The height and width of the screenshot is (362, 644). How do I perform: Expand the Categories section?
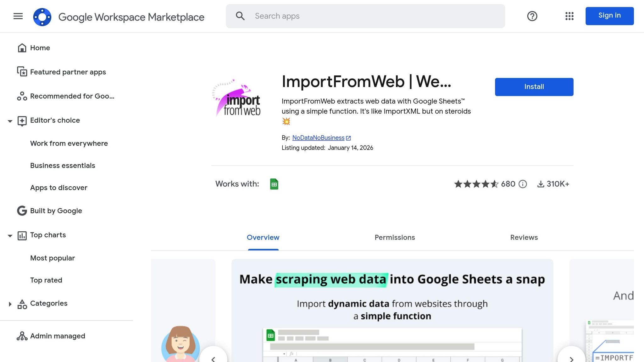pos(10,304)
